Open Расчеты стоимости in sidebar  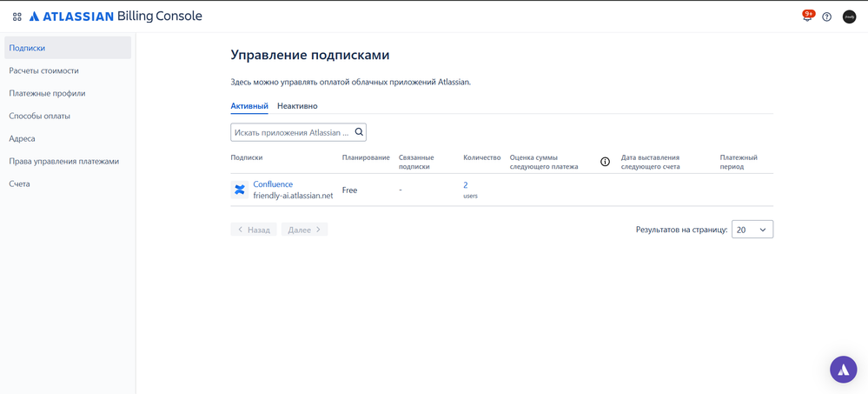pos(68,70)
